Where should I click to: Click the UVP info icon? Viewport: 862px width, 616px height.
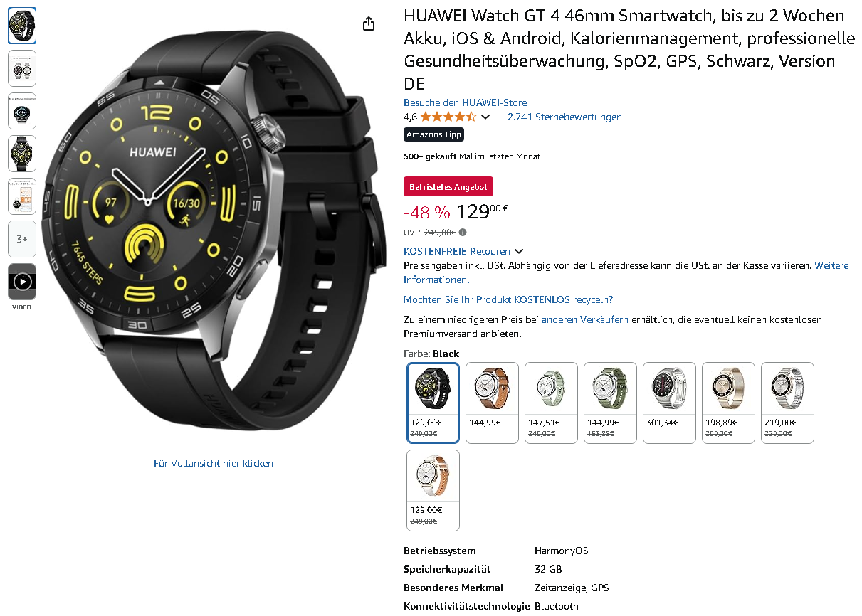click(463, 232)
